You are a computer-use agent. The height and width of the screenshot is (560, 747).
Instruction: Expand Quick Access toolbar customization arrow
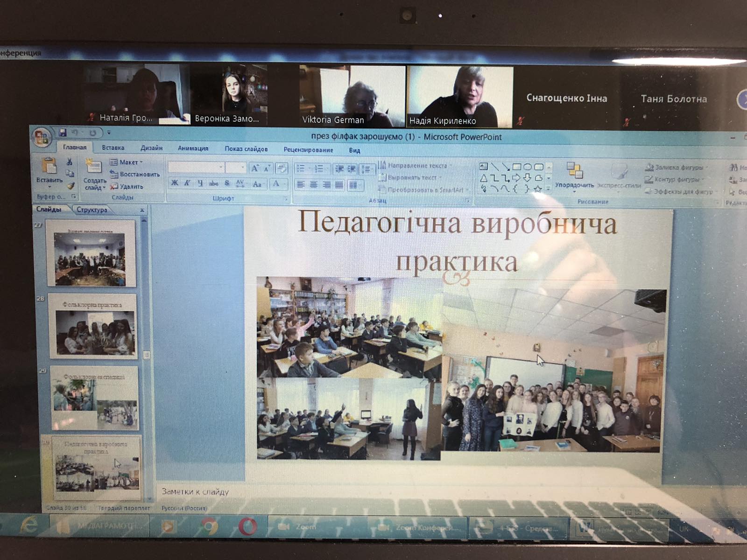[108, 133]
